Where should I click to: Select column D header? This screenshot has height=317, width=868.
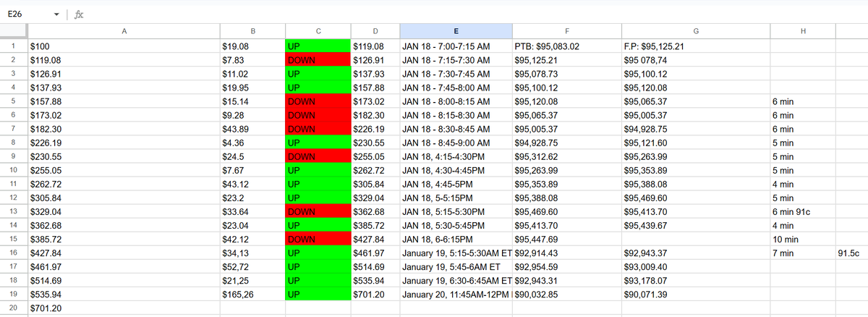point(375,31)
